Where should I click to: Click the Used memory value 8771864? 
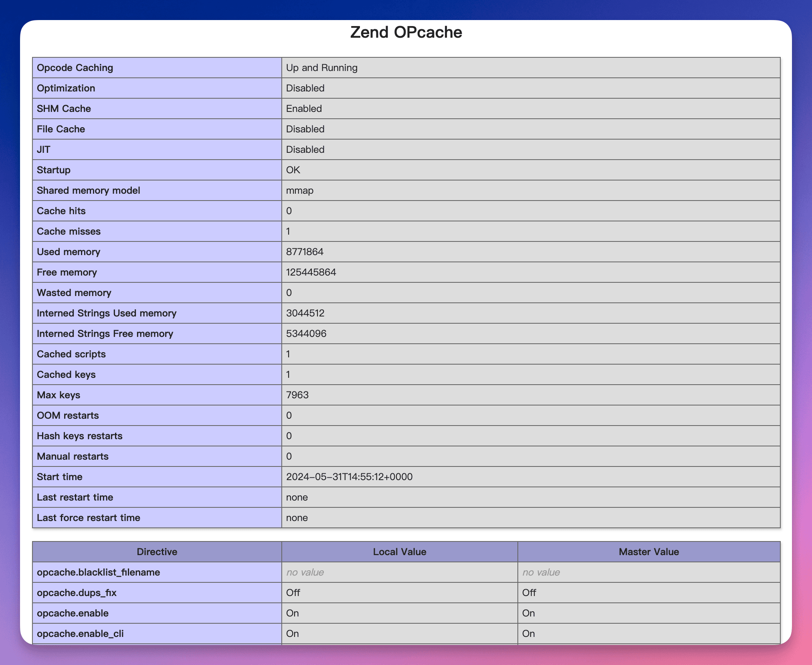pos(305,252)
